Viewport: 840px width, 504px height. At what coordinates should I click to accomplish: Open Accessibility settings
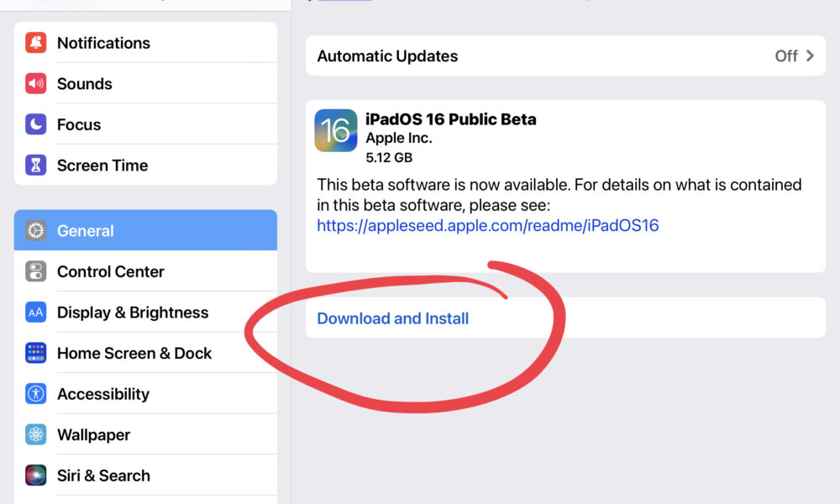[145, 394]
